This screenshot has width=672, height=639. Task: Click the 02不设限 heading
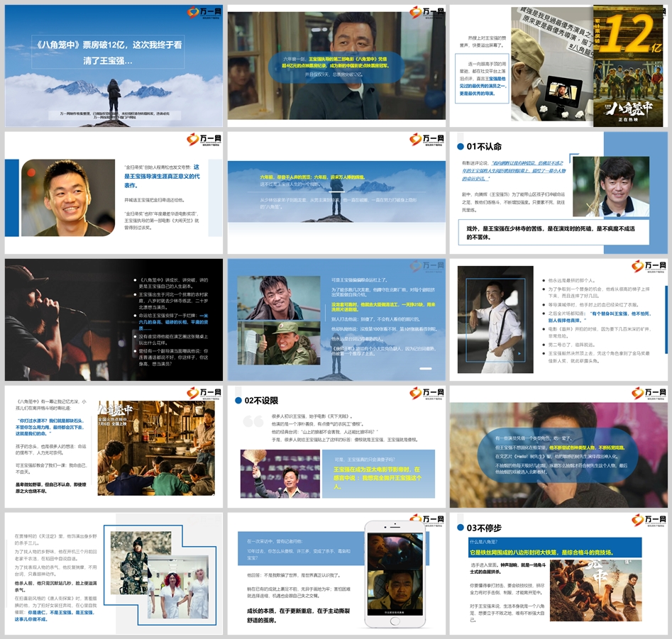tap(261, 401)
